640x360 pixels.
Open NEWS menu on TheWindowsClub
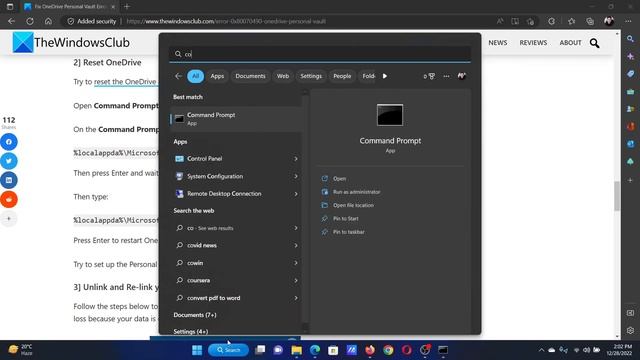pos(498,42)
